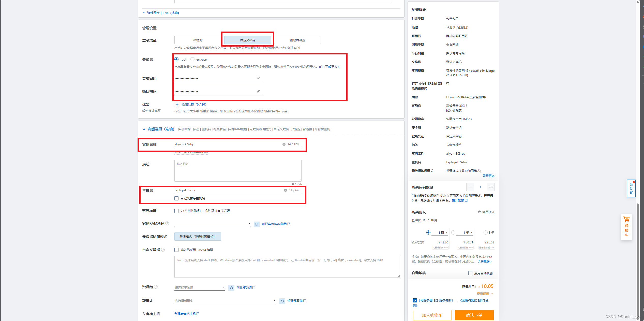This screenshot has height=321, width=644.
Task: Enable custom ordered hostname checkbox
Action: 176,198
